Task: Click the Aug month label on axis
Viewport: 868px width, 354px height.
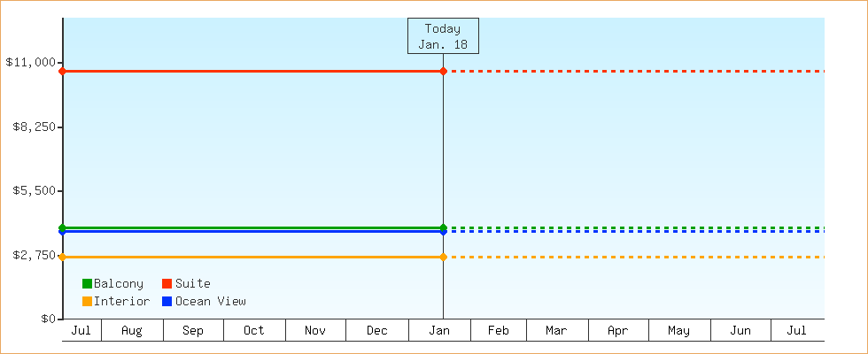Action: [x=132, y=331]
